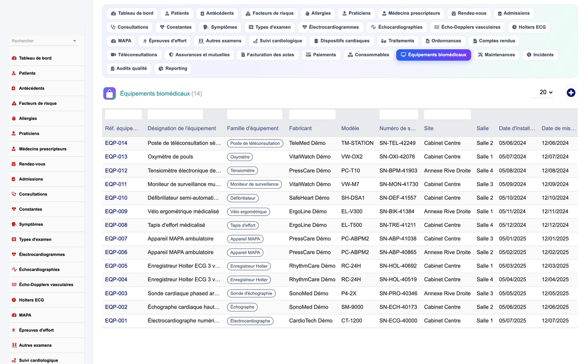Click the Médecins prescripteurs sidebar icon

[14, 149]
